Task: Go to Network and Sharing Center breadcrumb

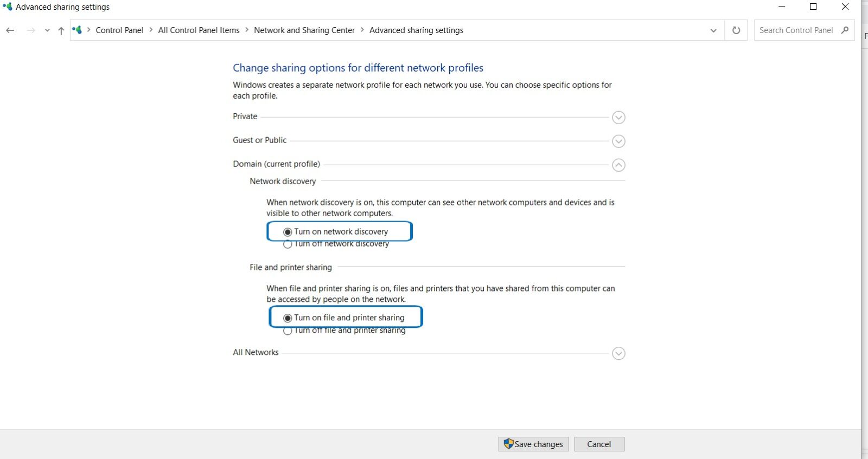Action: pos(304,30)
